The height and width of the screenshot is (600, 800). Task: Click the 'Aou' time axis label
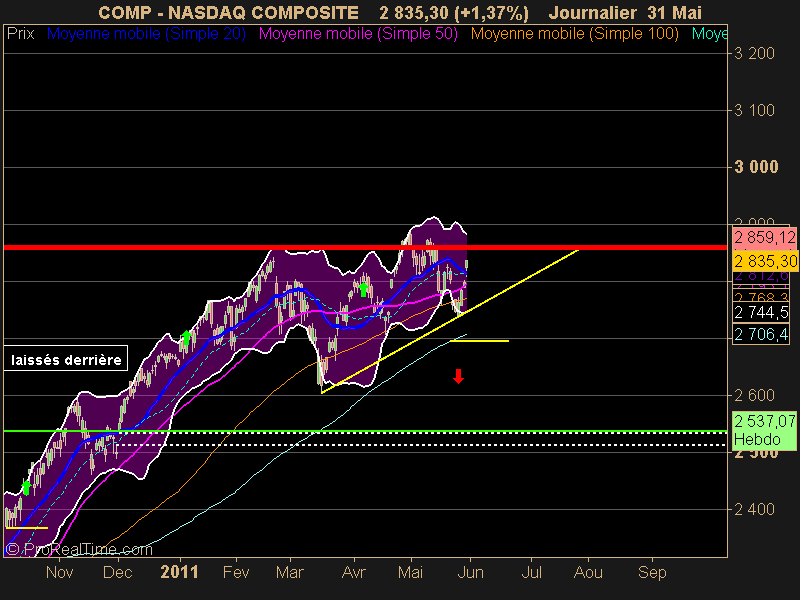(588, 572)
